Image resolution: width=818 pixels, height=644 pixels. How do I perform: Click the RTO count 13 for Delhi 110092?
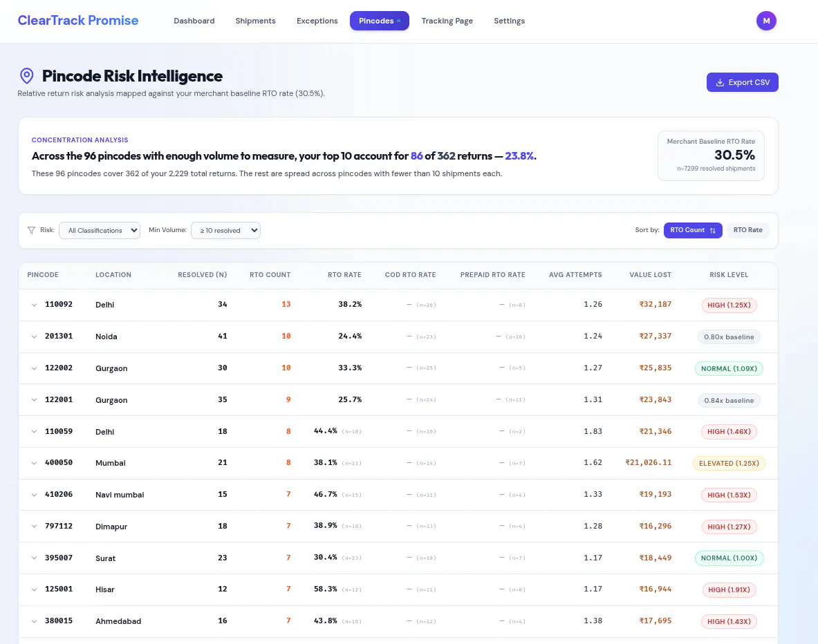click(x=286, y=304)
